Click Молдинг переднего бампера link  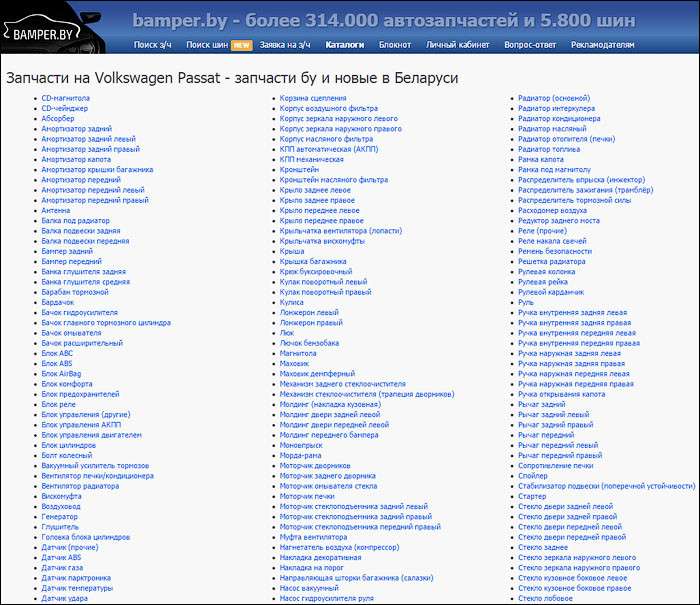click(x=329, y=435)
